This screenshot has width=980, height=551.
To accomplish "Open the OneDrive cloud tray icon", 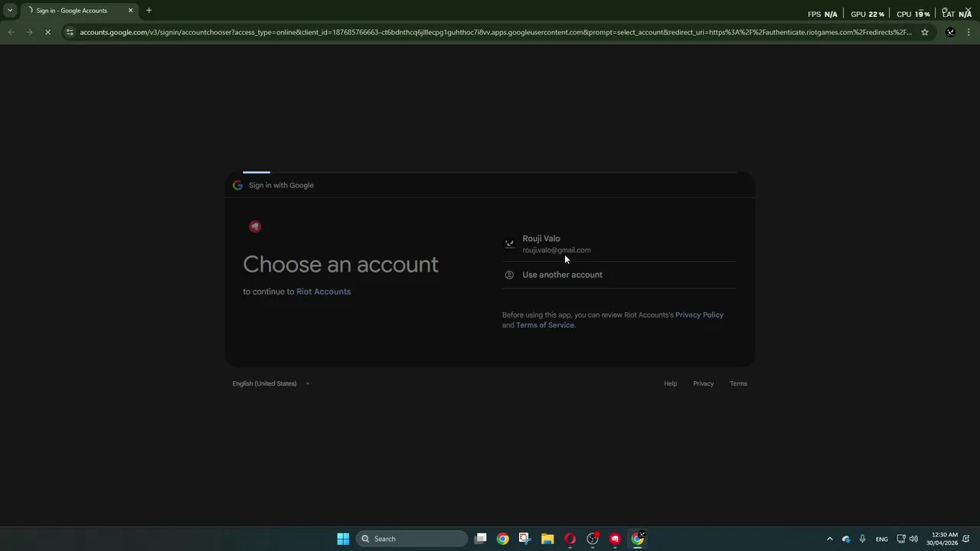I will 846,539.
